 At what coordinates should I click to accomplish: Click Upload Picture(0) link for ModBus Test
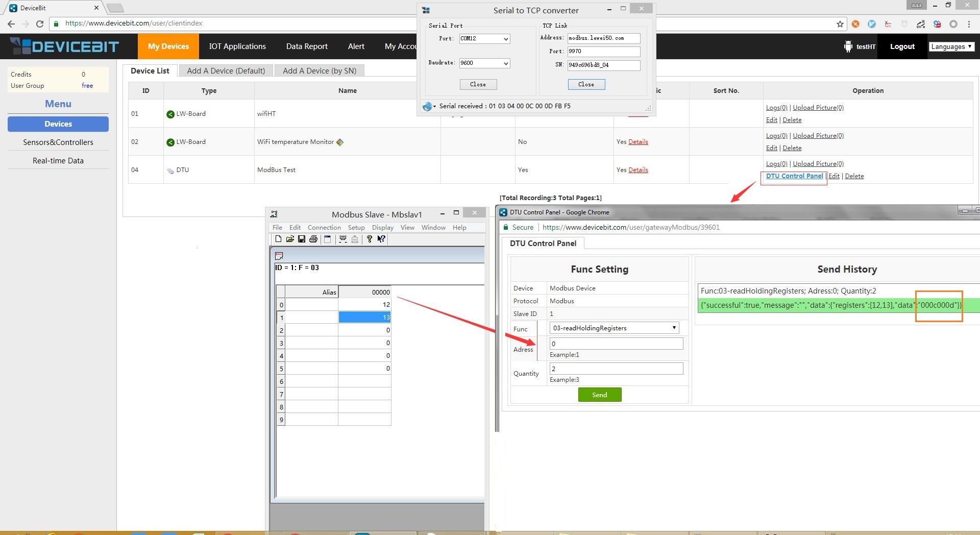[818, 164]
